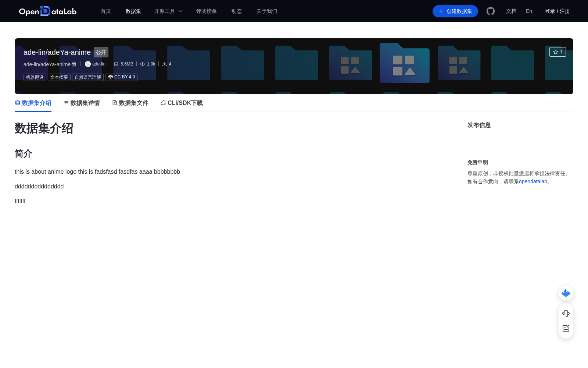
Task: Open the feedback edit note icon
Action: pyautogui.click(x=566, y=328)
